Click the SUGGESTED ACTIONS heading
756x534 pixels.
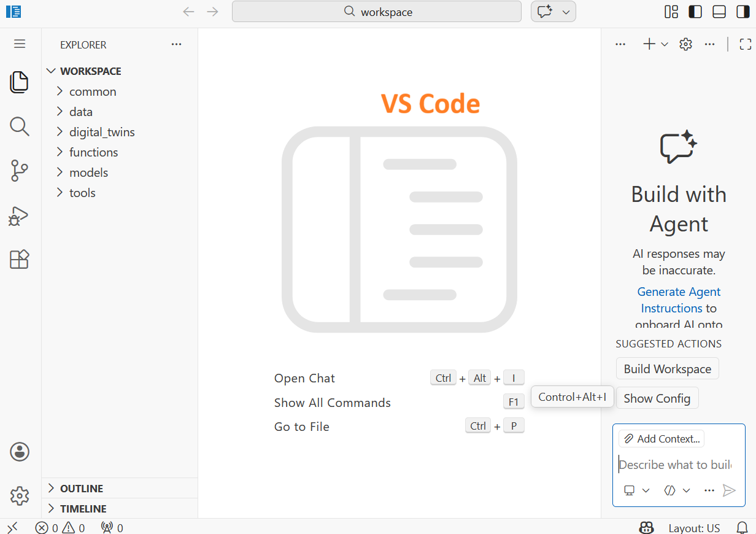[669, 344]
